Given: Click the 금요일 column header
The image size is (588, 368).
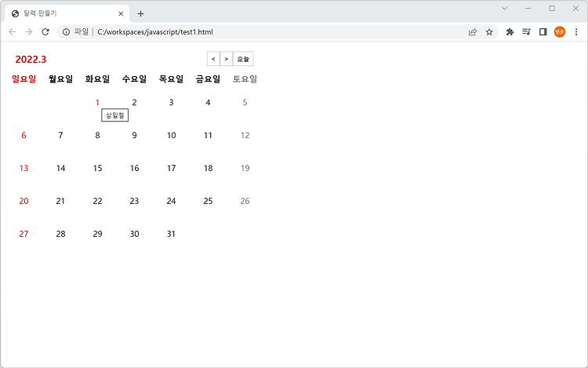Looking at the screenshot, I should pyautogui.click(x=208, y=79).
